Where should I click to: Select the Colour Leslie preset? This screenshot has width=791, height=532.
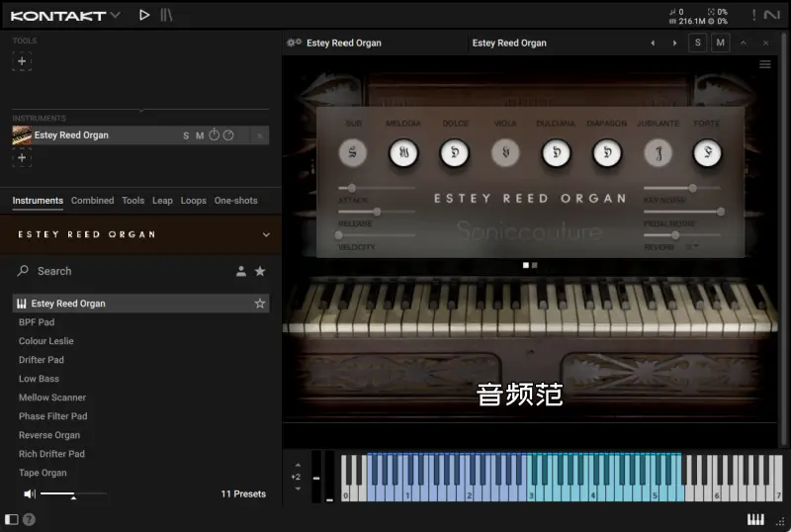45,341
